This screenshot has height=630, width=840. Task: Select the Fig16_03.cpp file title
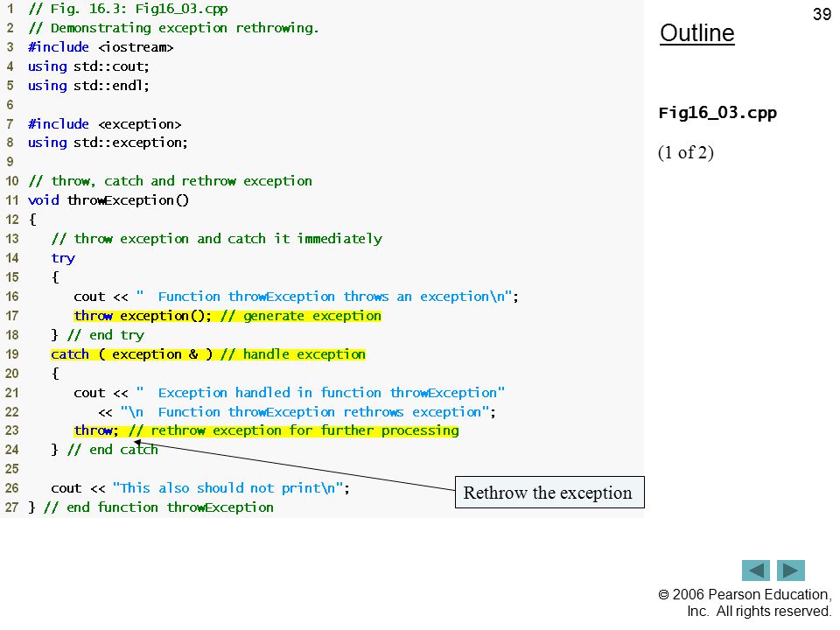(x=717, y=113)
